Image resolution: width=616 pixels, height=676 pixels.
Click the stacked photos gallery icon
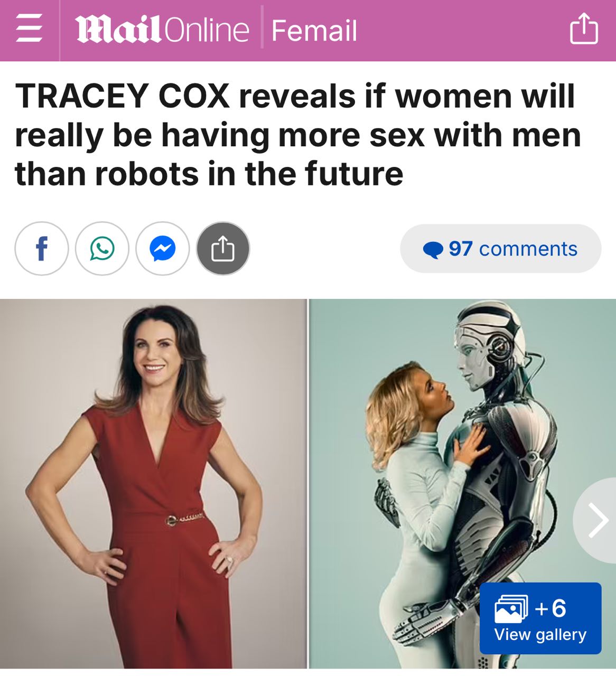point(511,609)
